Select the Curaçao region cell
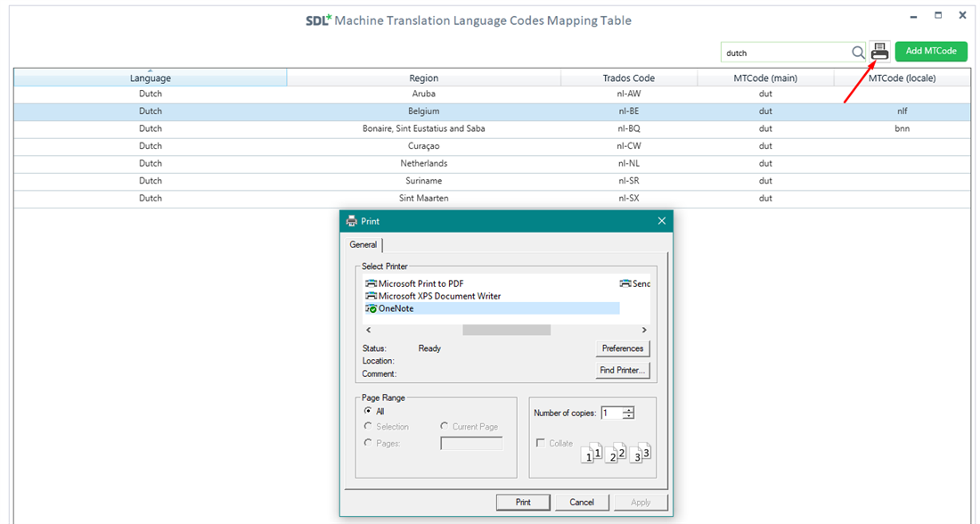Image resolution: width=980 pixels, height=524 pixels. pyautogui.click(x=424, y=146)
